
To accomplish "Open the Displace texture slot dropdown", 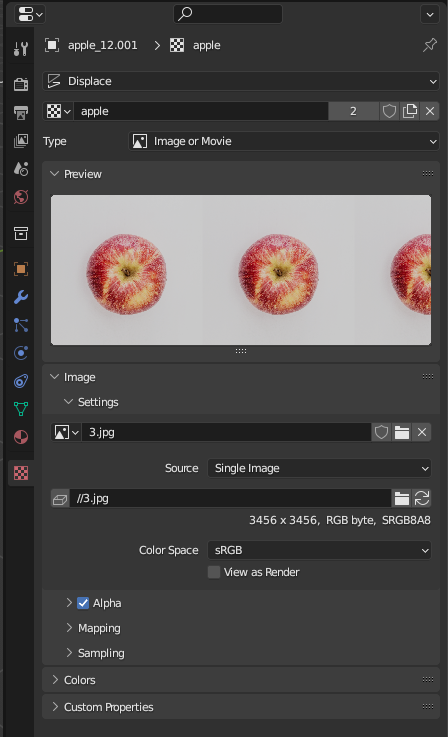I will point(241,81).
